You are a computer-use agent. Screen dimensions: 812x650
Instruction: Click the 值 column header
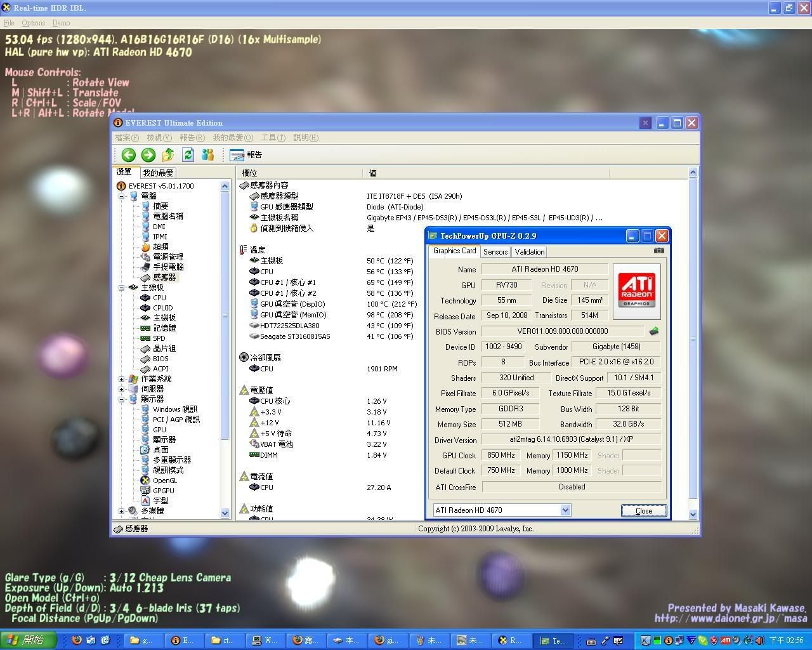point(486,173)
